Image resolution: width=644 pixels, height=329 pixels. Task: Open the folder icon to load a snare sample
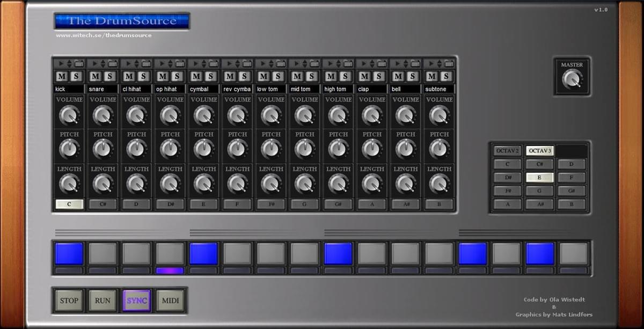(112, 63)
